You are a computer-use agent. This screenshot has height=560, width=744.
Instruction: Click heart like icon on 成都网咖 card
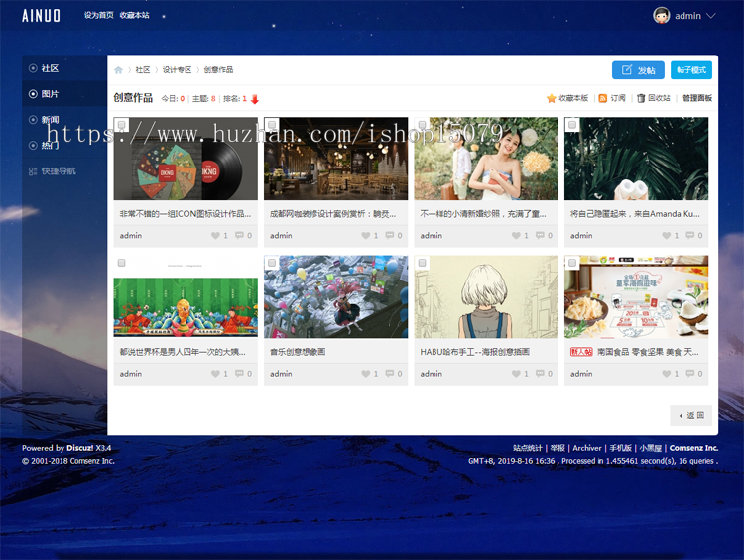point(366,235)
